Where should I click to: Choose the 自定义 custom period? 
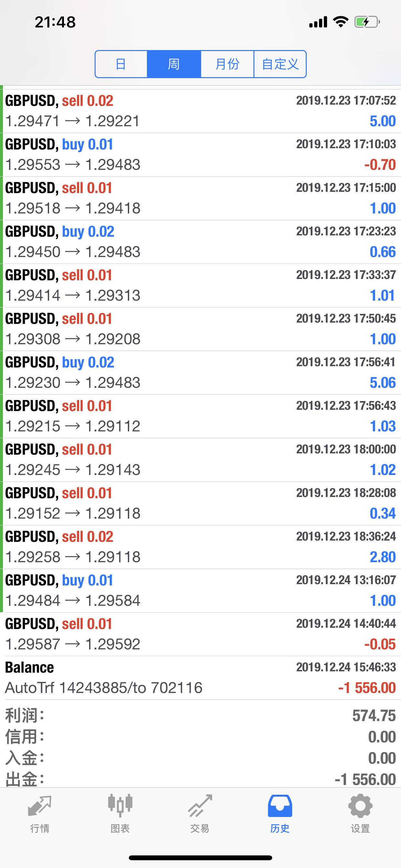(280, 64)
